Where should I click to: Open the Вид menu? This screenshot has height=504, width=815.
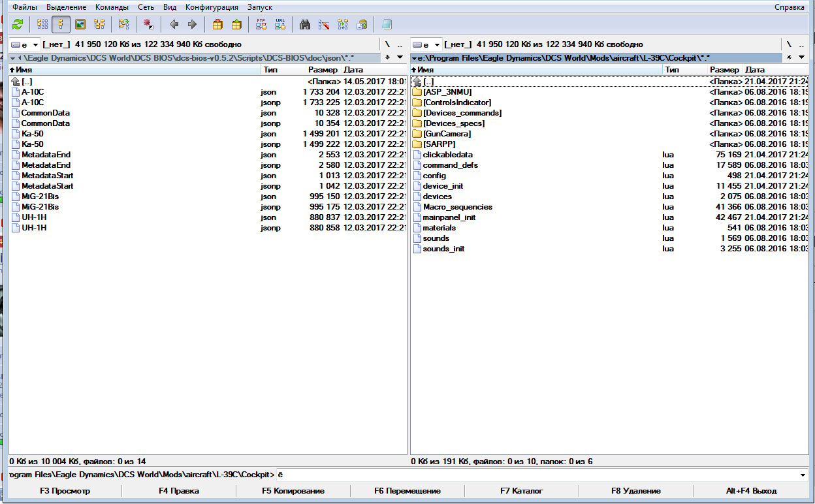point(170,7)
